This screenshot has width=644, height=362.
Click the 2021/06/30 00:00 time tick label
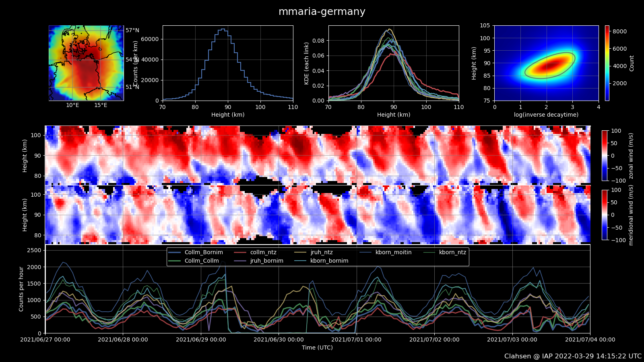coord(279,339)
